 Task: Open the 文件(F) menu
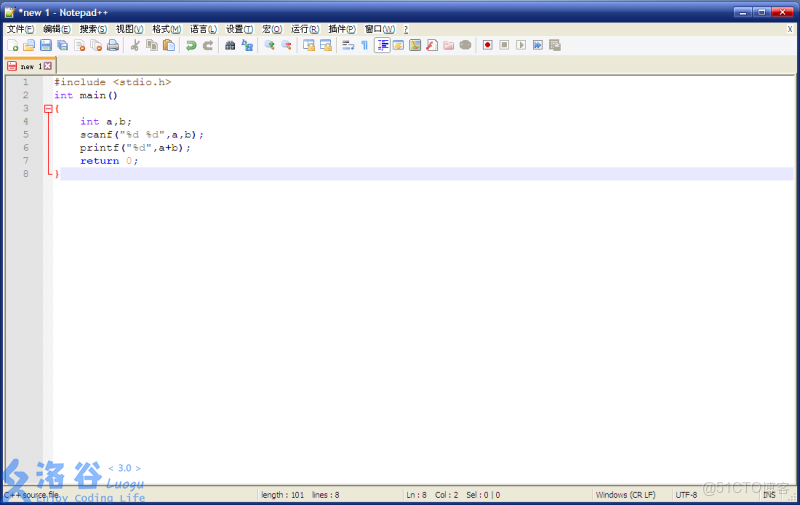click(x=20, y=29)
